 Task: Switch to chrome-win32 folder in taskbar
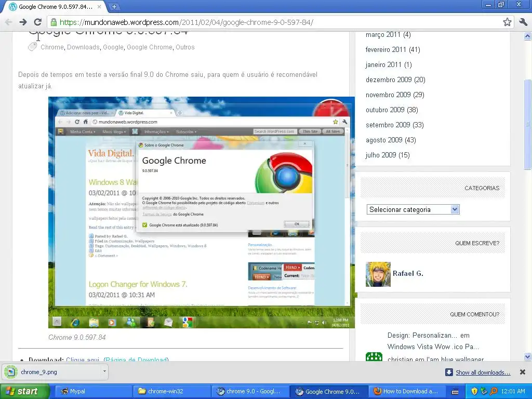click(171, 391)
